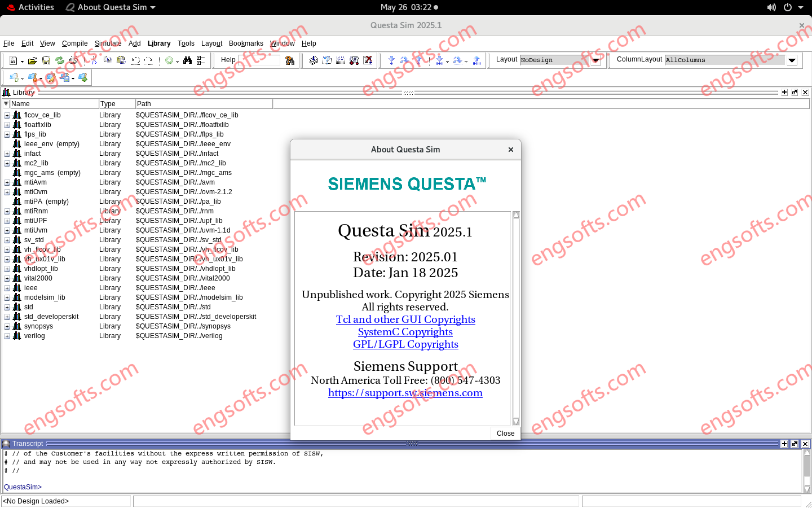This screenshot has width=812, height=508.
Task: Click the system volume icon in top bar
Action: 771,7
